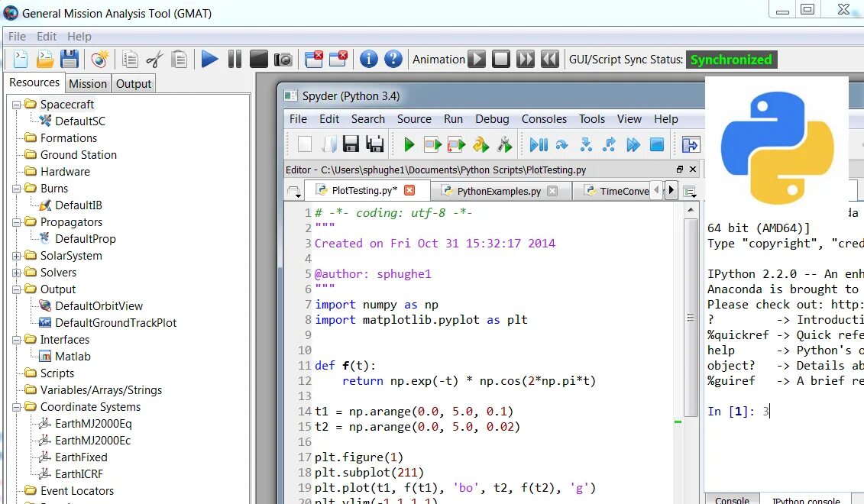
Task: Step over current line in Spyder debugger
Action: pyautogui.click(x=561, y=144)
